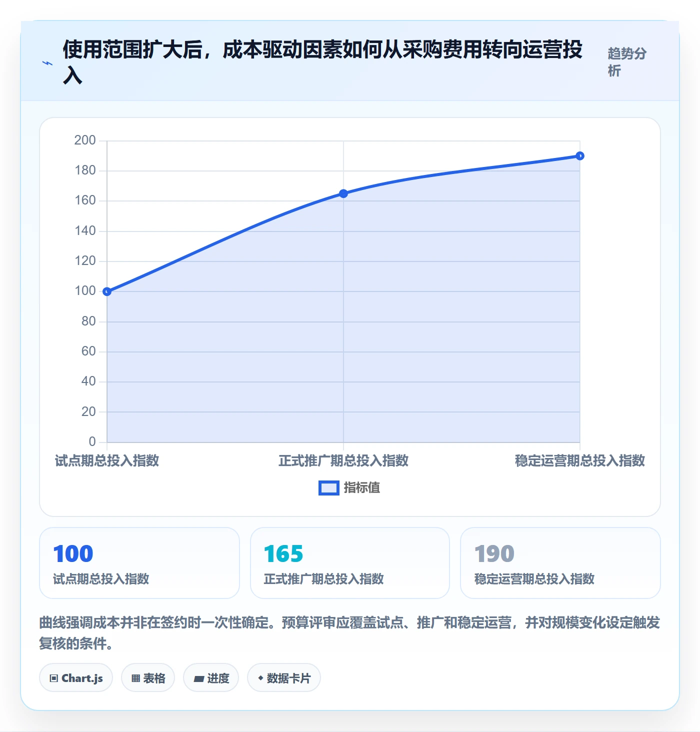Select the data point at 稳定运营期 value 190
Screen dimensions: 700x732
[x=580, y=156]
